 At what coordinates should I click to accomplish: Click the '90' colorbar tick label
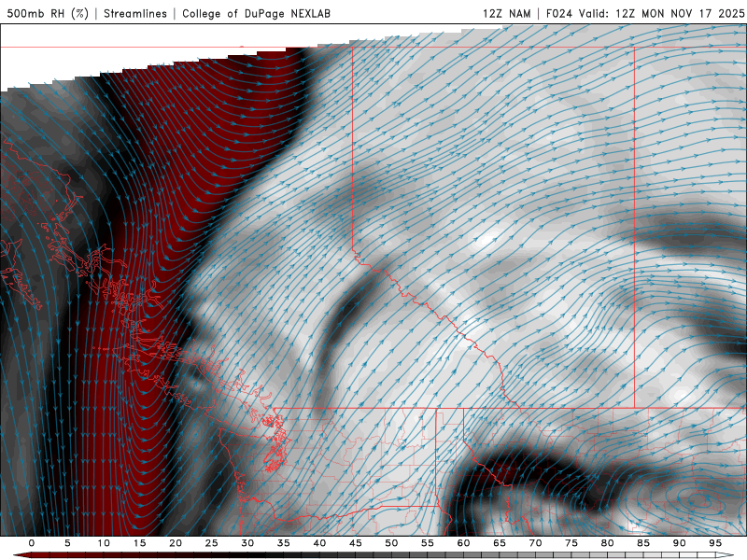pos(680,543)
